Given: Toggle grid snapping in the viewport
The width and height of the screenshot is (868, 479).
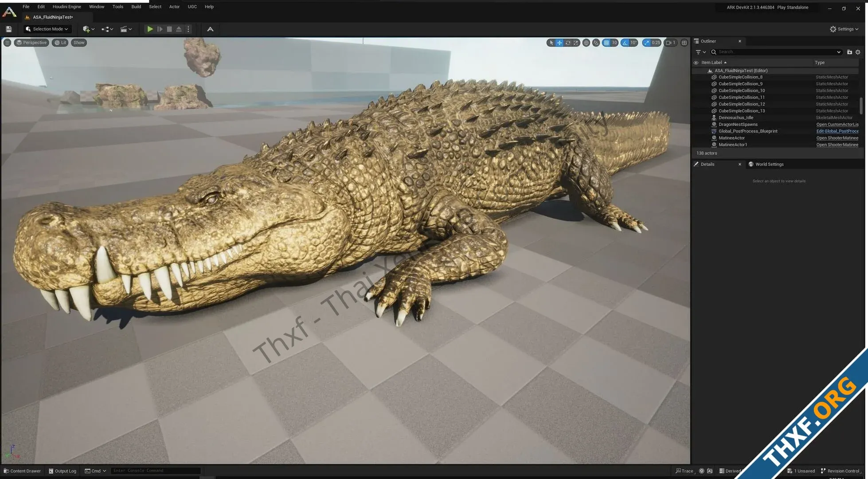Looking at the screenshot, I should [606, 43].
